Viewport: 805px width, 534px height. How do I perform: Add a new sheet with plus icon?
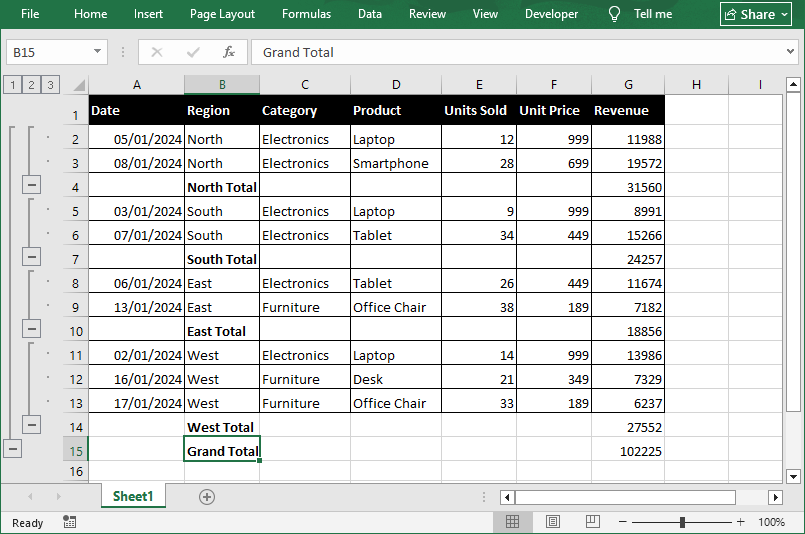[207, 497]
